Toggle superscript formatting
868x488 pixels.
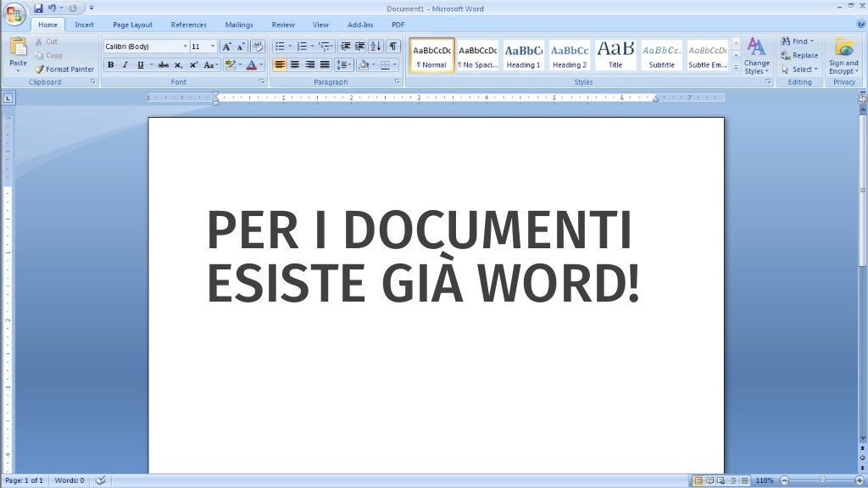[x=193, y=65]
